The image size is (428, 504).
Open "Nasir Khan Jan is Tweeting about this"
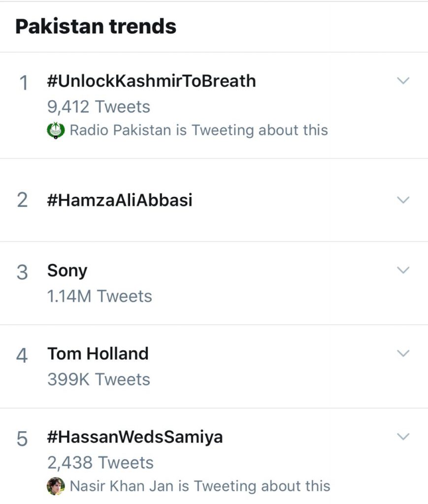click(x=199, y=486)
